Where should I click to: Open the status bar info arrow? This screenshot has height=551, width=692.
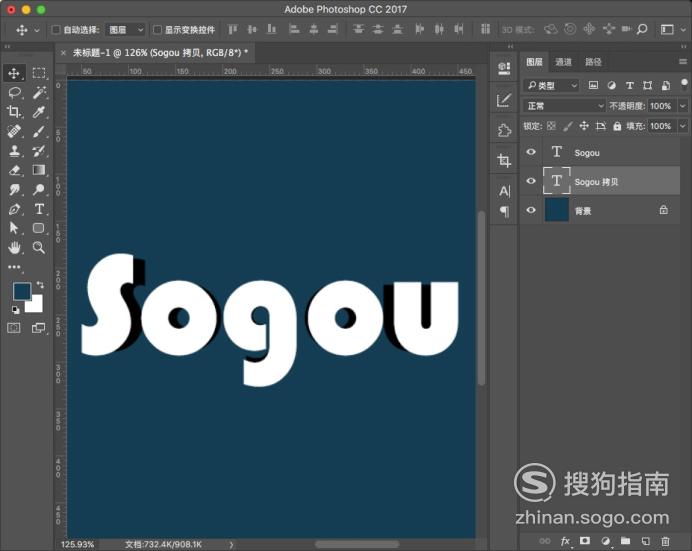click(231, 545)
